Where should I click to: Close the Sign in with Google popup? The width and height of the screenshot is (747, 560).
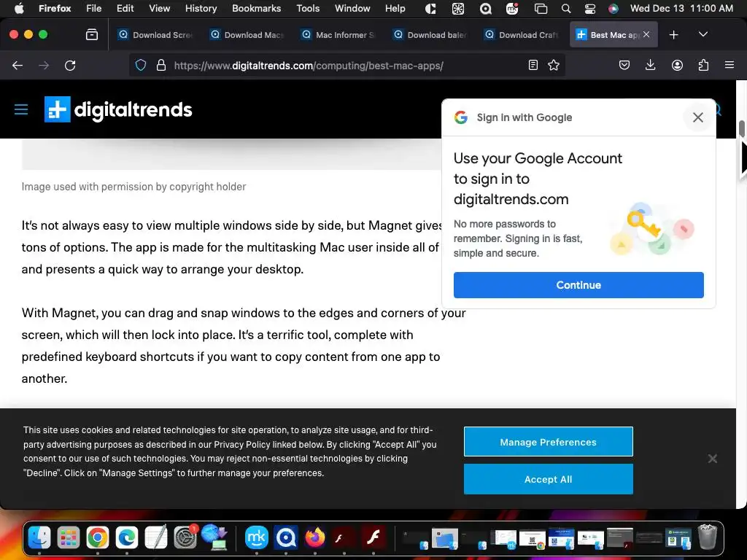698,117
